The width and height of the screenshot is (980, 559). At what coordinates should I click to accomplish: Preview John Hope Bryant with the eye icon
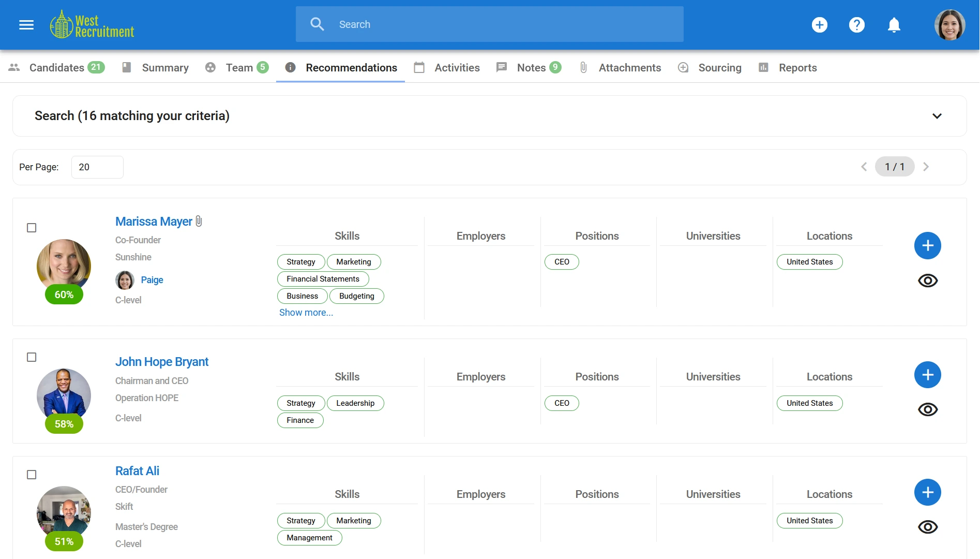927,409
